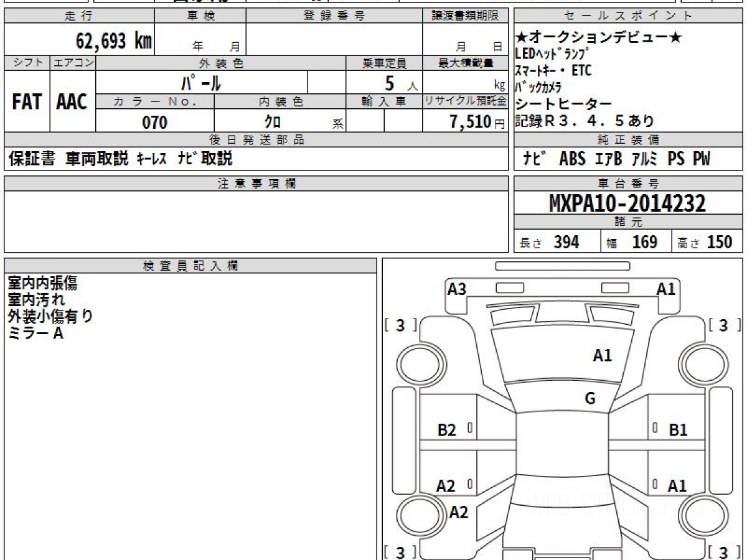Select the color number 070

click(x=155, y=123)
